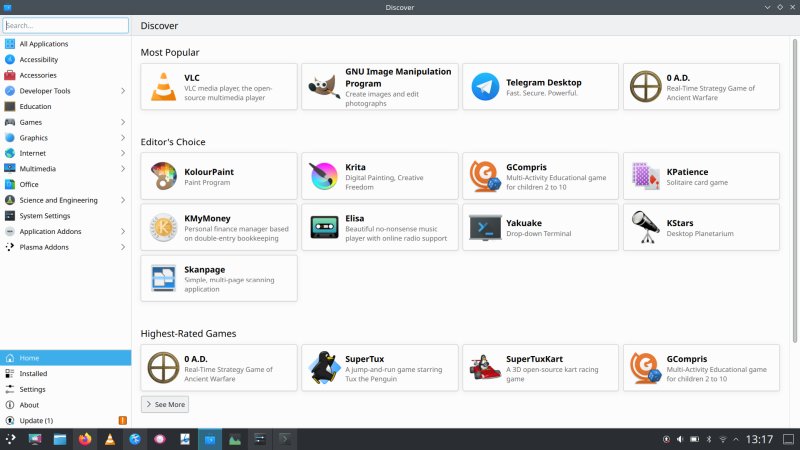Expand the Multimedia category

click(x=123, y=169)
